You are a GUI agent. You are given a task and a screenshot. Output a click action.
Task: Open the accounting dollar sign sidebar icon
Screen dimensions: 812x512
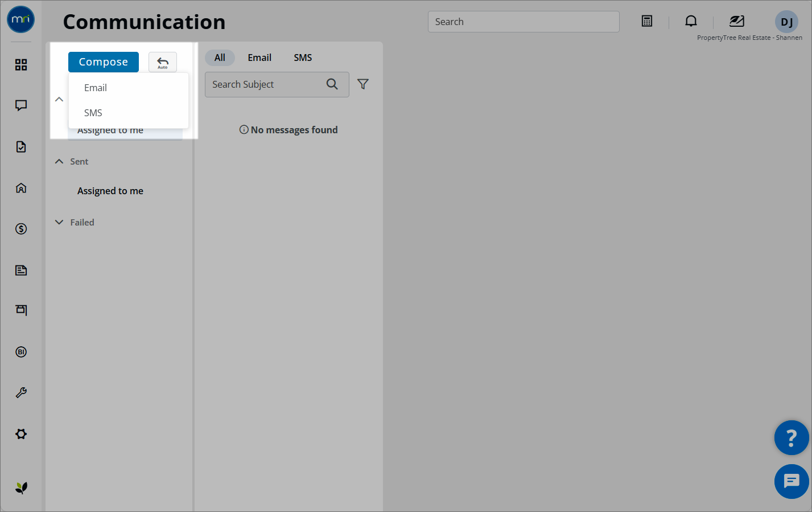point(21,229)
